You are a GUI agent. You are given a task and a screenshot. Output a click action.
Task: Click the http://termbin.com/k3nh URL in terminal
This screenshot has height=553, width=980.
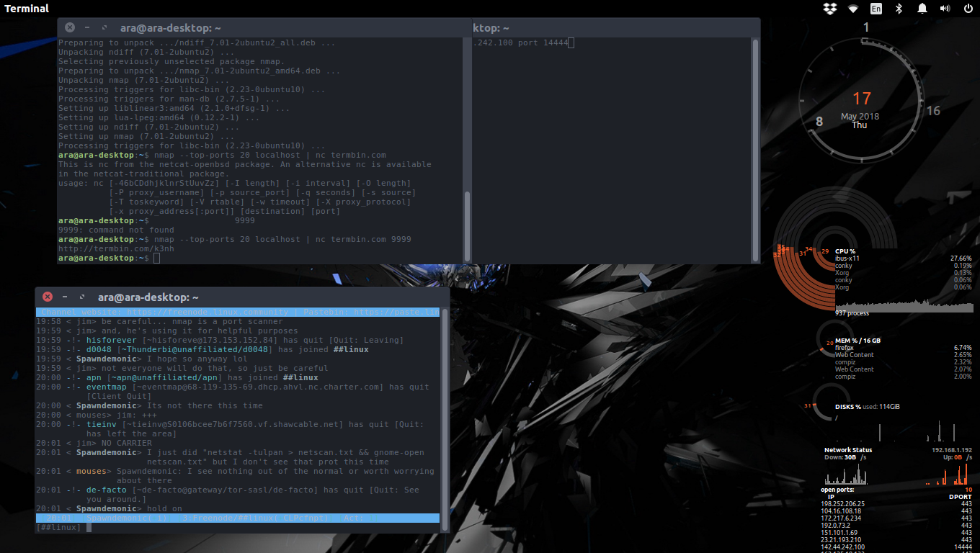(116, 248)
